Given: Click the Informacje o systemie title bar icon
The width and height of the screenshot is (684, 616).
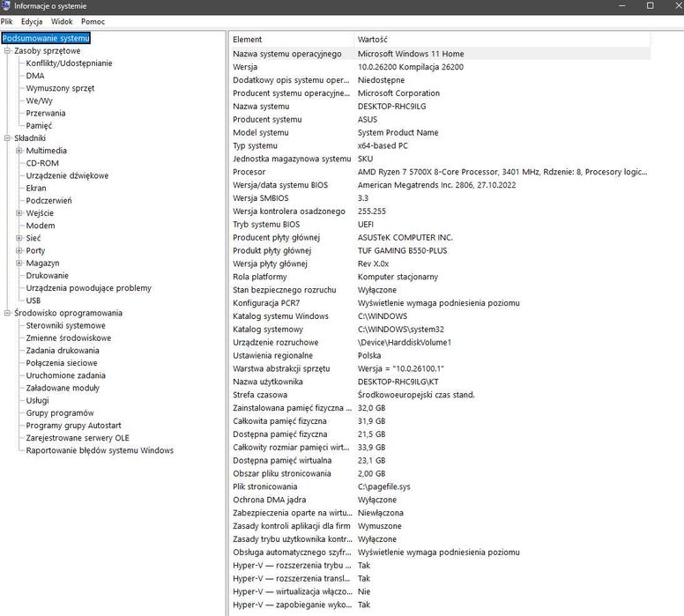Looking at the screenshot, I should click(5, 5).
